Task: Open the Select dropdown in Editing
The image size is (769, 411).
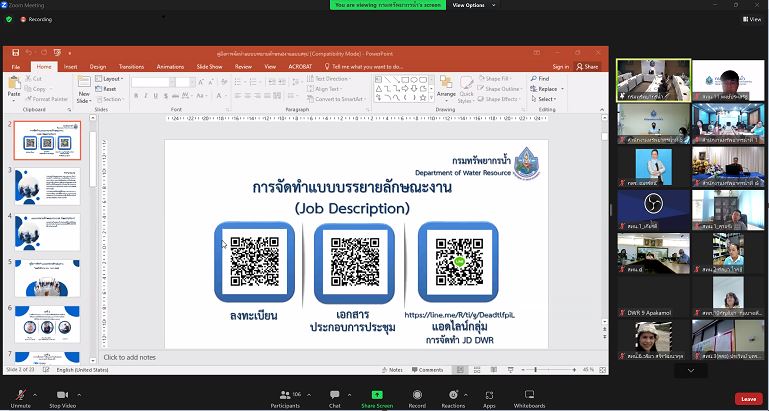Action: point(544,99)
